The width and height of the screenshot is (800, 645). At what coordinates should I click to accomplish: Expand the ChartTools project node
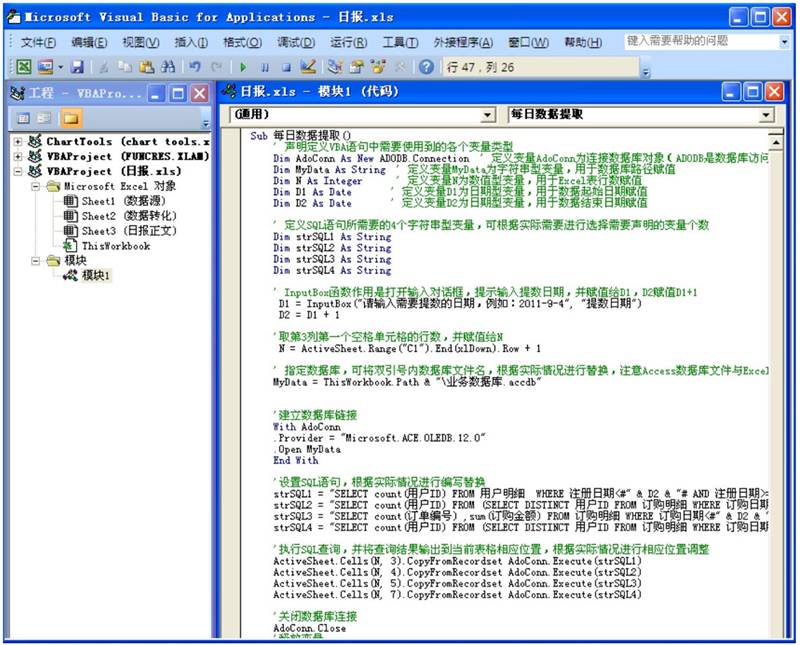tap(18, 142)
